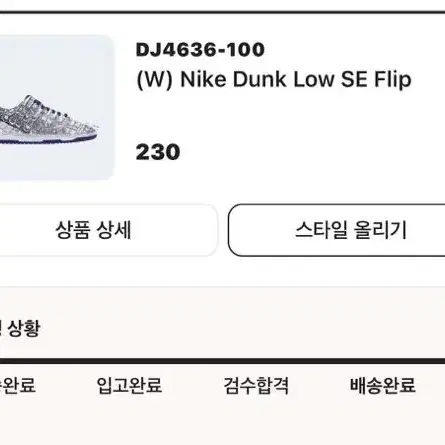
Task: Click the 스타일 올리기 button
Action: tap(337, 230)
